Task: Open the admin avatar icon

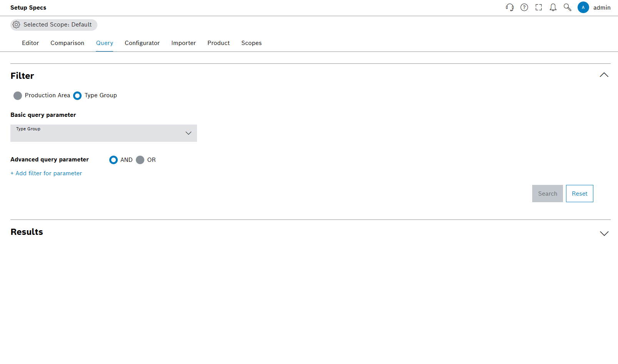Action: coord(583,7)
